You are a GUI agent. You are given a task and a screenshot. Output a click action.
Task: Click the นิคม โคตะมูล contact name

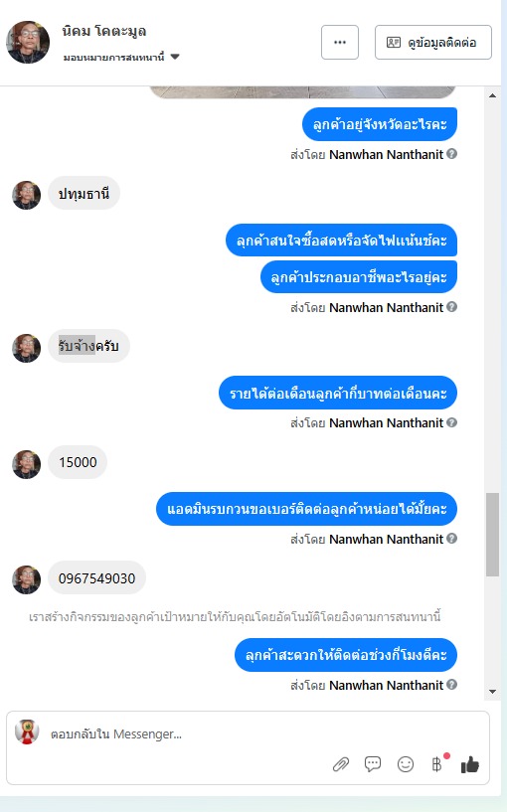[x=104, y=32]
